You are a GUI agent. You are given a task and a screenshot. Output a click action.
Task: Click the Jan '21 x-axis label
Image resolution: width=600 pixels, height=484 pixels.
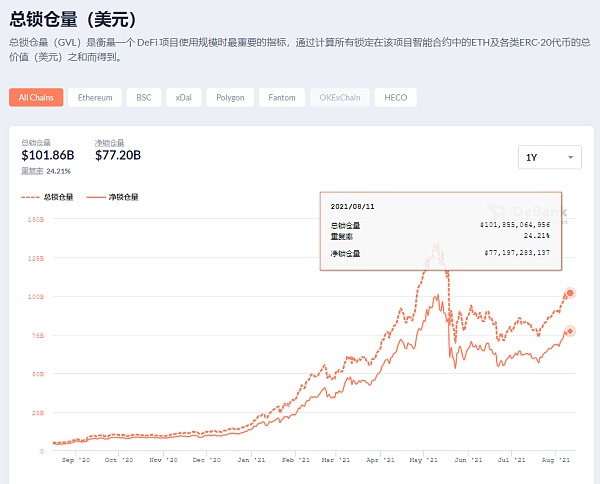pyautogui.click(x=247, y=463)
